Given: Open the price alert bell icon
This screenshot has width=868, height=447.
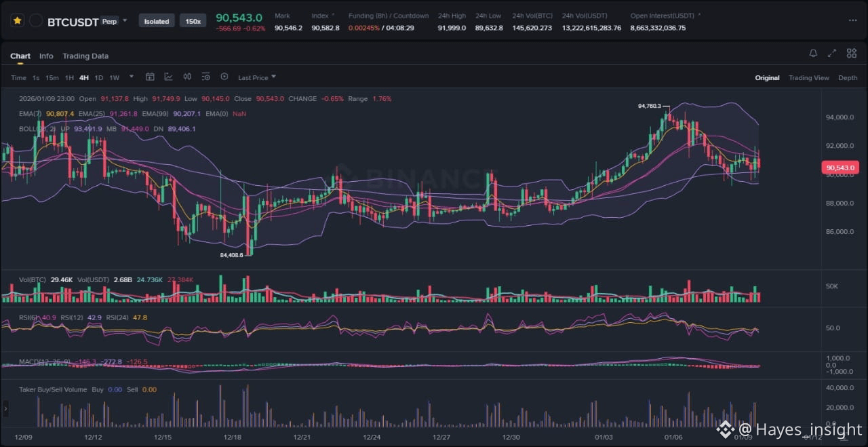Looking at the screenshot, I should [813, 54].
